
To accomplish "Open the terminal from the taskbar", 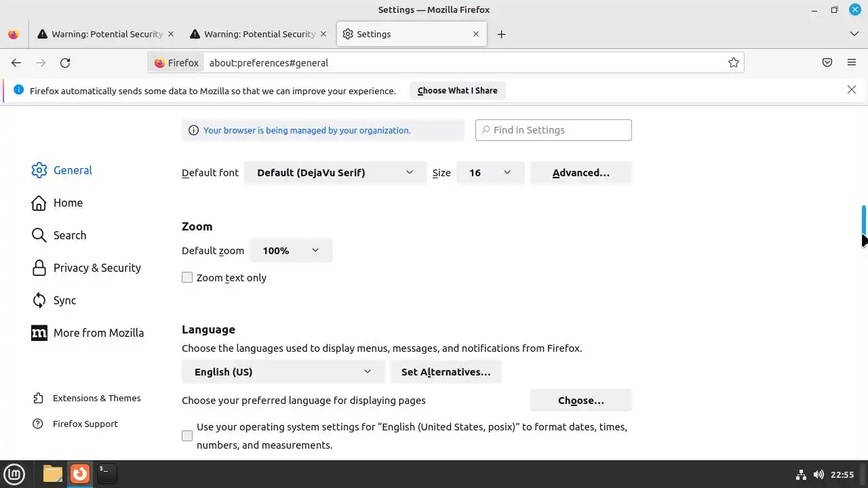I will pyautogui.click(x=106, y=474).
